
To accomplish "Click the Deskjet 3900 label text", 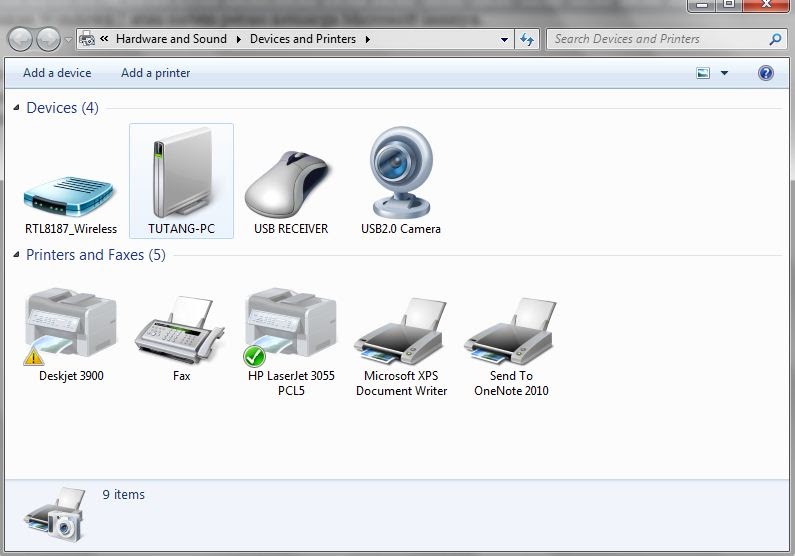I will click(x=71, y=376).
